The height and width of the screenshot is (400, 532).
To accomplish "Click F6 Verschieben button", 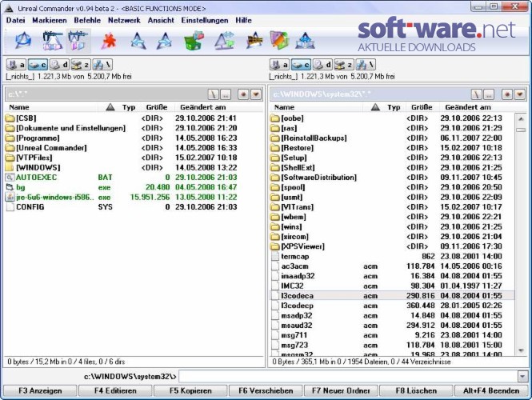I will (x=266, y=391).
